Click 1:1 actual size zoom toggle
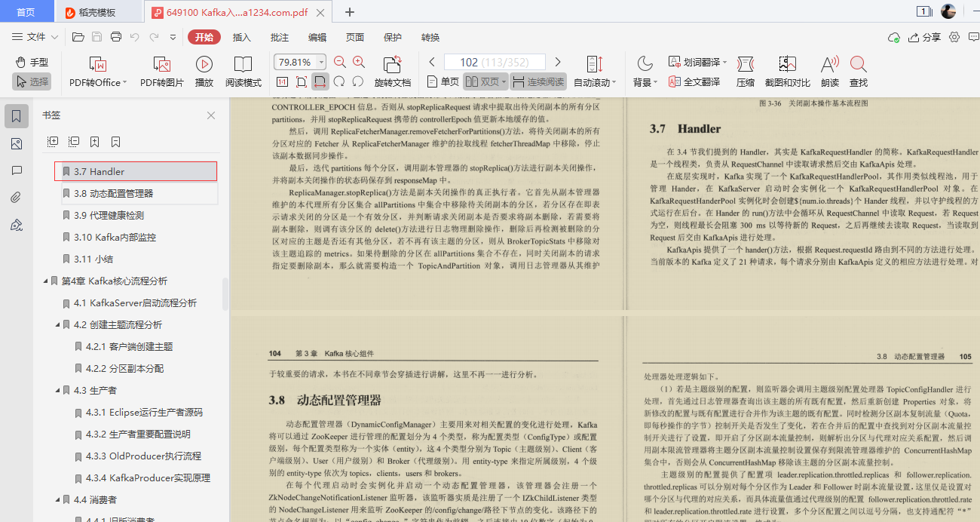980x522 pixels. pos(282,82)
